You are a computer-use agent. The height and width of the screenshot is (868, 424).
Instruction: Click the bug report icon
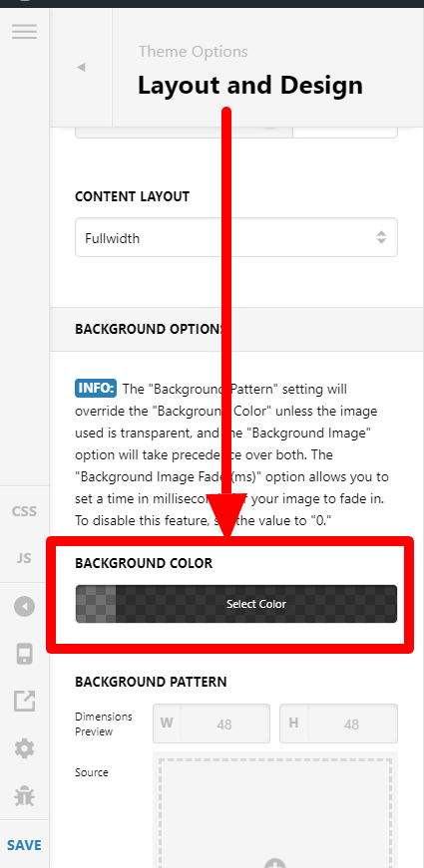[24, 796]
